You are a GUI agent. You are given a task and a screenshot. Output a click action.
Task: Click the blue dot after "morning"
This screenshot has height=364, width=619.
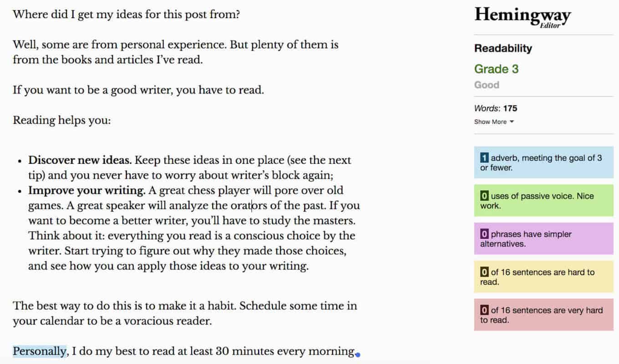358,354
